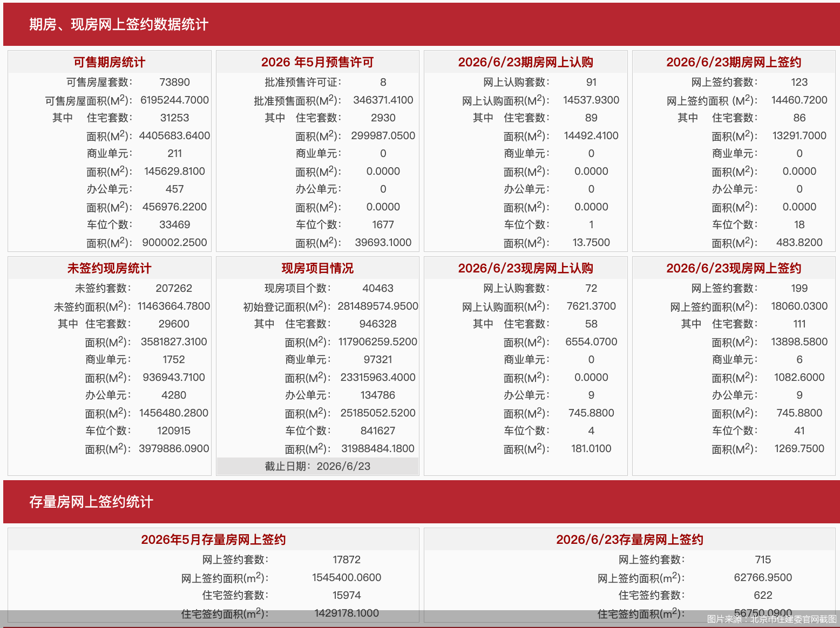Click the value 14460.7200
Screen dimensions: 840x628
click(x=800, y=100)
